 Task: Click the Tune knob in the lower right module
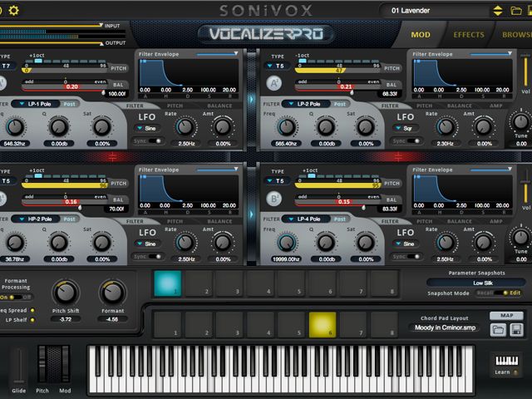[x=521, y=237]
